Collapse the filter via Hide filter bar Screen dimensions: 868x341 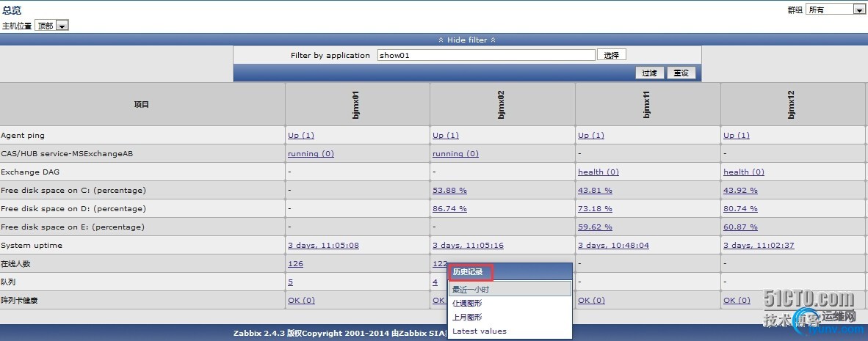pyautogui.click(x=466, y=40)
